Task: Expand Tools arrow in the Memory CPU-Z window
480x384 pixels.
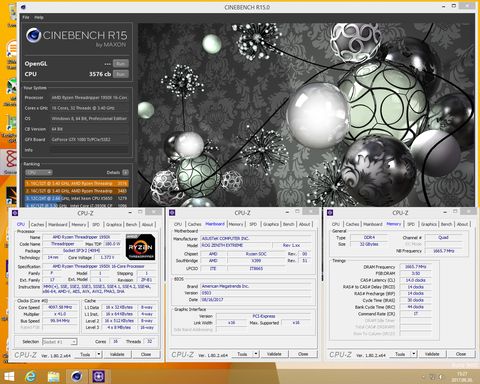Action: [414, 354]
